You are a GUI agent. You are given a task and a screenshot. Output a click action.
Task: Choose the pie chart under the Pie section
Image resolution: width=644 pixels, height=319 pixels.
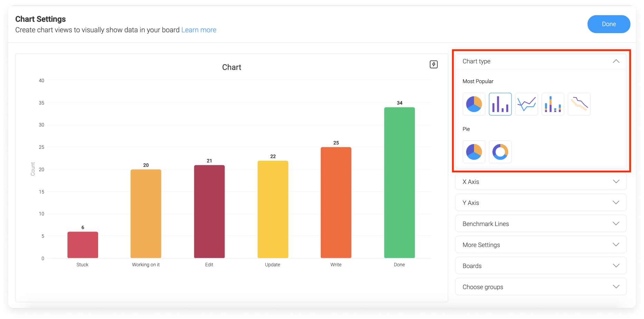[474, 152]
